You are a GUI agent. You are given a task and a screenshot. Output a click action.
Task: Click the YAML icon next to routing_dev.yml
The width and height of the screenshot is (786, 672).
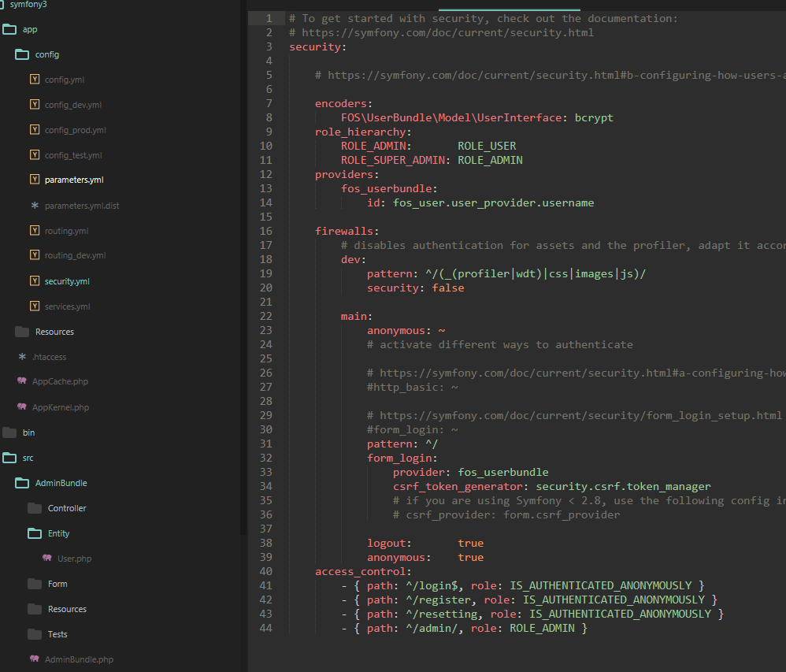tap(35, 255)
